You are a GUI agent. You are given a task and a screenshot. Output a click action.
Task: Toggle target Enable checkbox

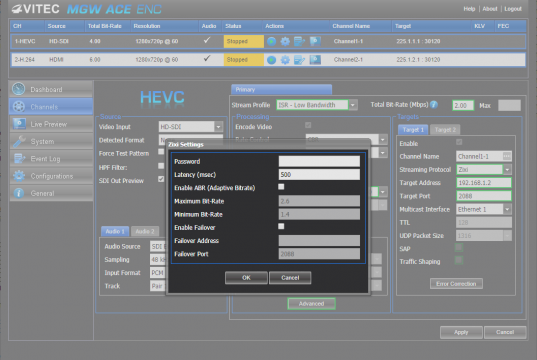(x=459, y=142)
